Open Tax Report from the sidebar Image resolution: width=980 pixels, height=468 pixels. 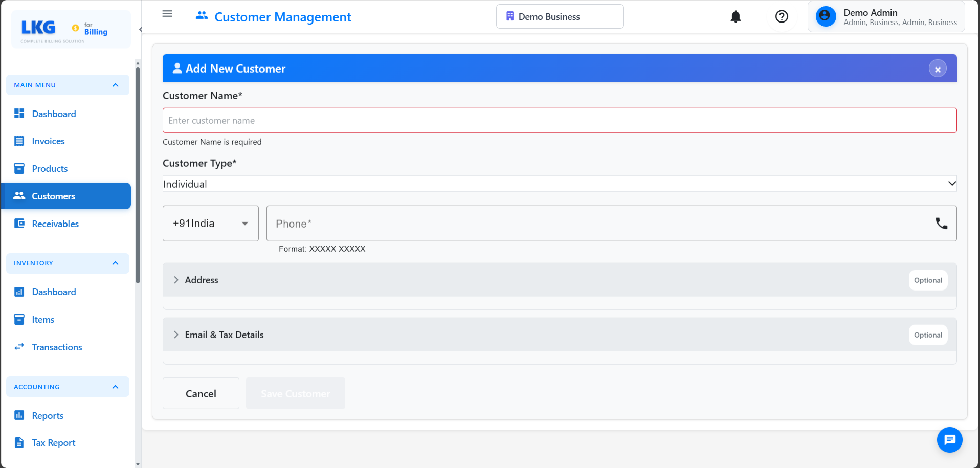point(53,442)
